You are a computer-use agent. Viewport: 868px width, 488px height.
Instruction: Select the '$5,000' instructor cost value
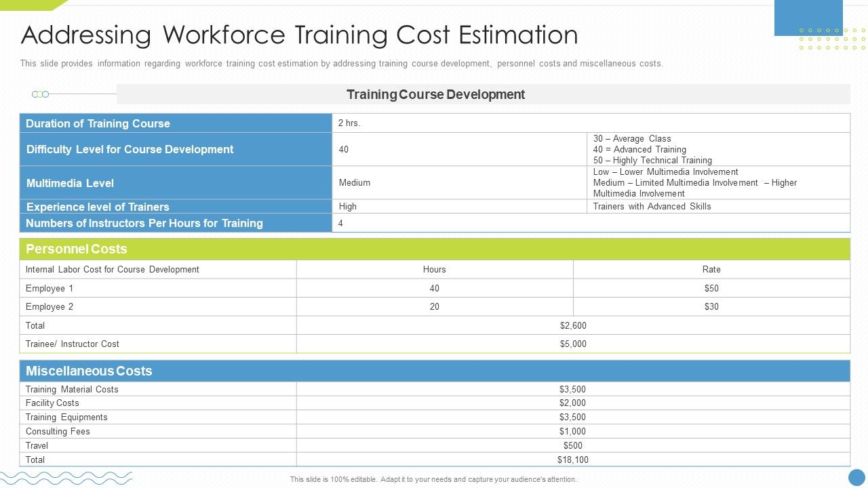(573, 344)
